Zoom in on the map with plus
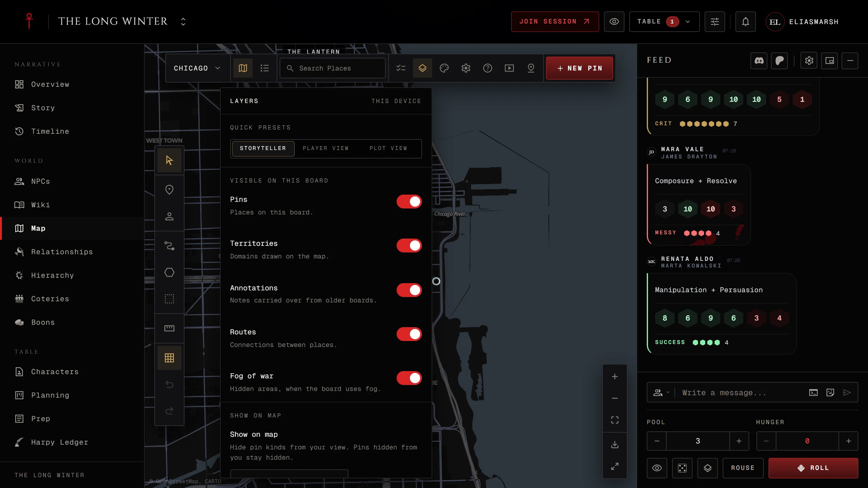Image resolution: width=868 pixels, height=488 pixels. point(615,377)
